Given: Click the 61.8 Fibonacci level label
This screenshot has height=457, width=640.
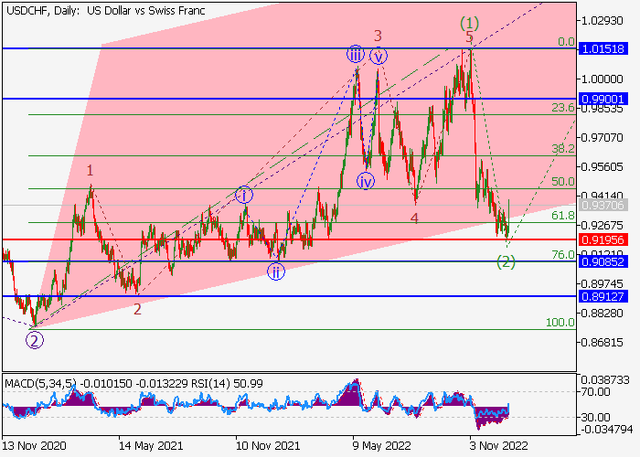Looking at the screenshot, I should (562, 216).
